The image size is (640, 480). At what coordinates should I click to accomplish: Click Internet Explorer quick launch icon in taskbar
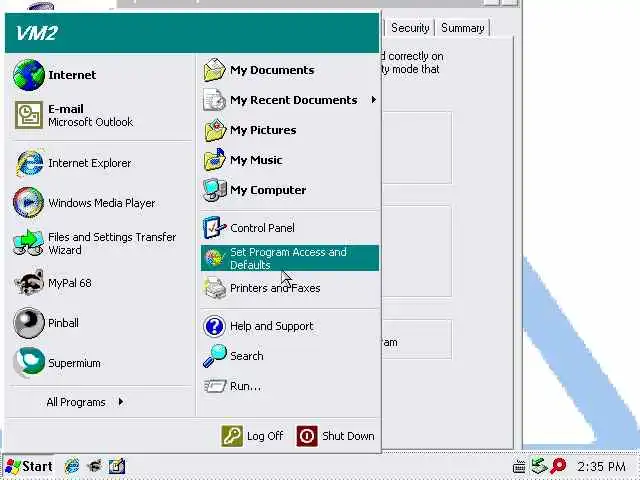(72, 466)
